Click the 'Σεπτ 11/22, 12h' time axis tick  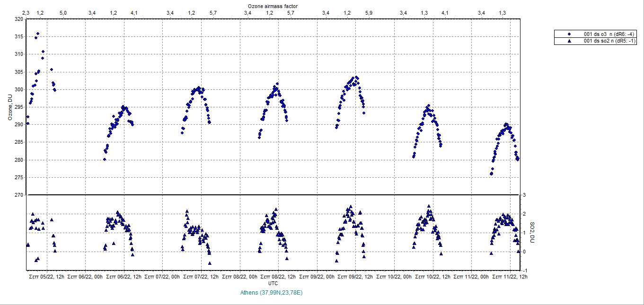click(x=510, y=276)
